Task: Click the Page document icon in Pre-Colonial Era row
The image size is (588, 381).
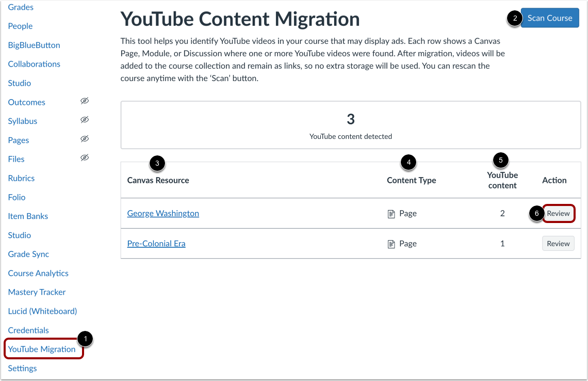Action: click(x=392, y=243)
